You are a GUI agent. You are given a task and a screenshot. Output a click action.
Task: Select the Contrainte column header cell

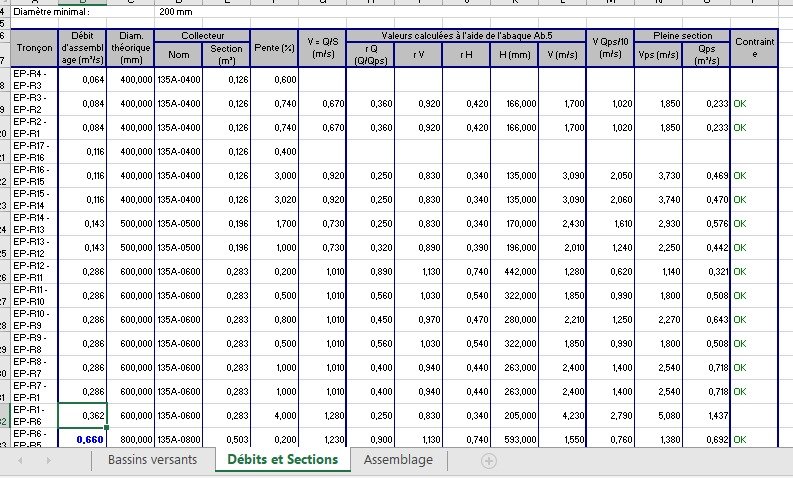click(754, 48)
